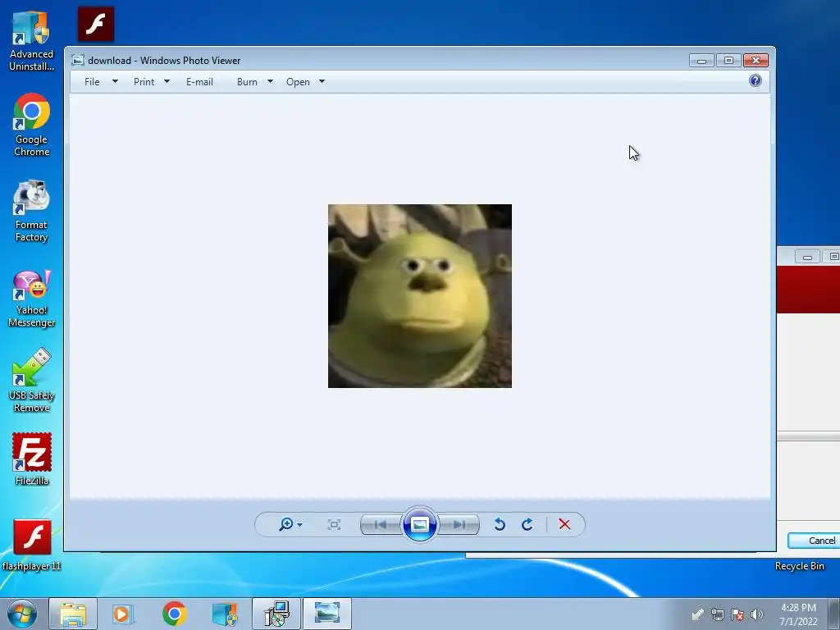Select the USB Safely Remove desktop icon
The height and width of the screenshot is (630, 840).
(32, 381)
